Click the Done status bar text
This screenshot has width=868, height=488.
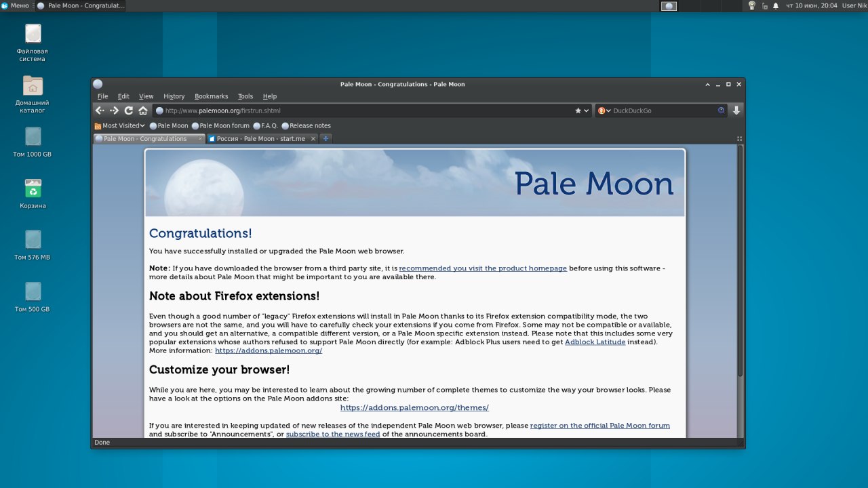(x=102, y=443)
